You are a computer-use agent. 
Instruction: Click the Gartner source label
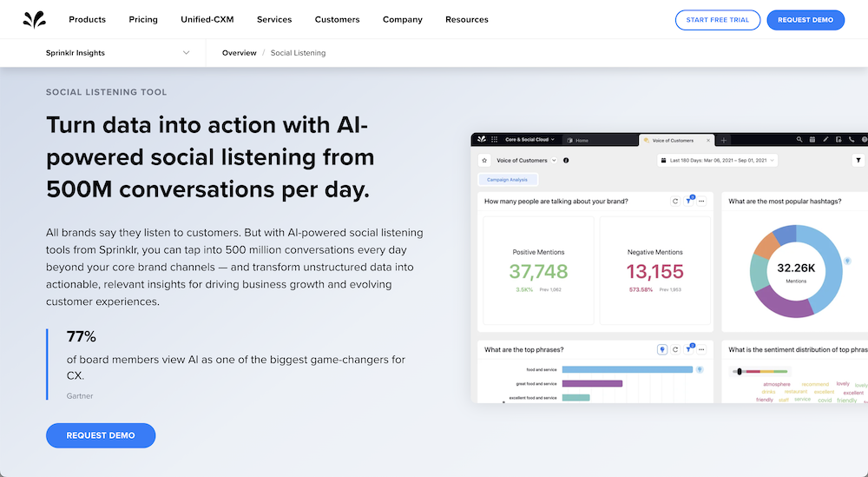pyautogui.click(x=80, y=396)
